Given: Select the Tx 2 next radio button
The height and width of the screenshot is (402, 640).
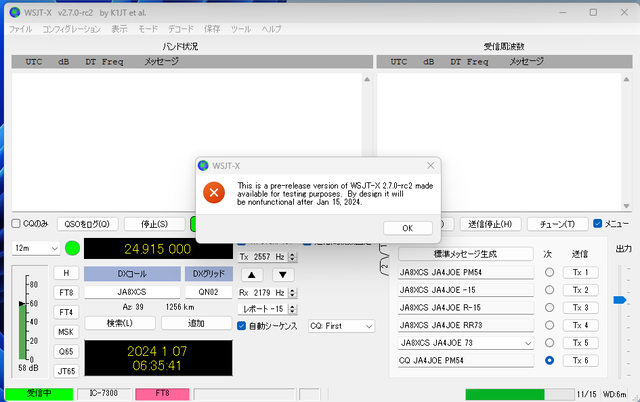Looking at the screenshot, I should click(x=549, y=290).
